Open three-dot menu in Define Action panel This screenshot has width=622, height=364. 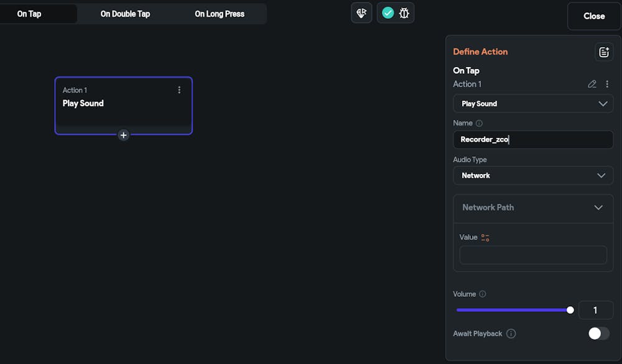point(607,84)
